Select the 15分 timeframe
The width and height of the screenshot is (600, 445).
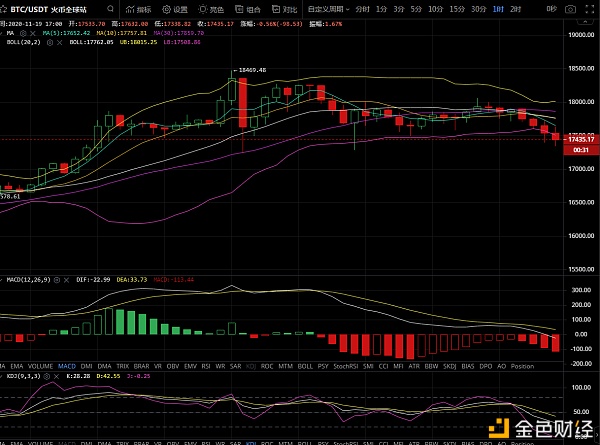(456, 9)
